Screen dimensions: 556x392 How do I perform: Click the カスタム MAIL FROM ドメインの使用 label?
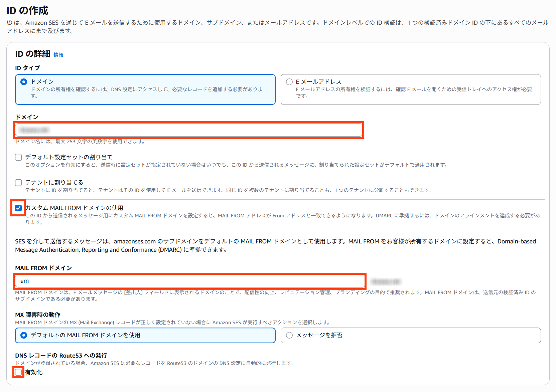click(x=74, y=208)
